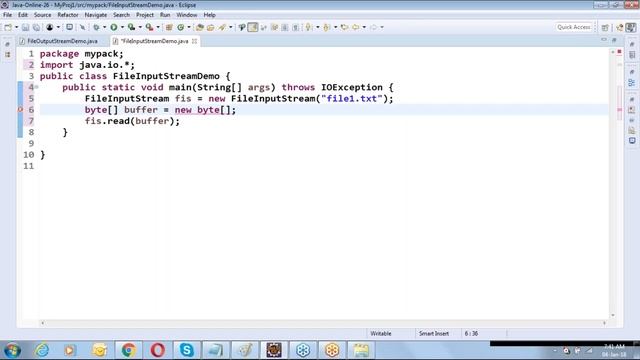Click the Outline view icon in right trim
Screen dimensions: 640x360
pos(632,83)
